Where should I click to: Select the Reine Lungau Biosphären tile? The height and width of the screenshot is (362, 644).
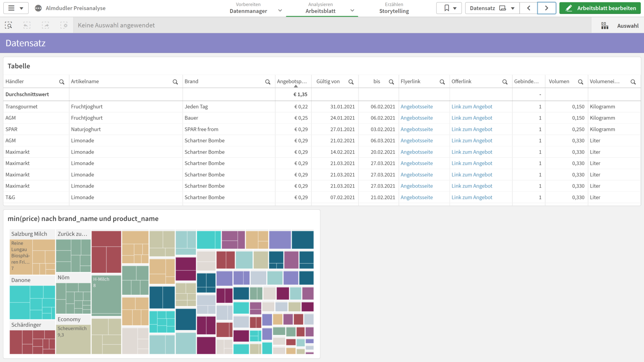tap(21, 257)
